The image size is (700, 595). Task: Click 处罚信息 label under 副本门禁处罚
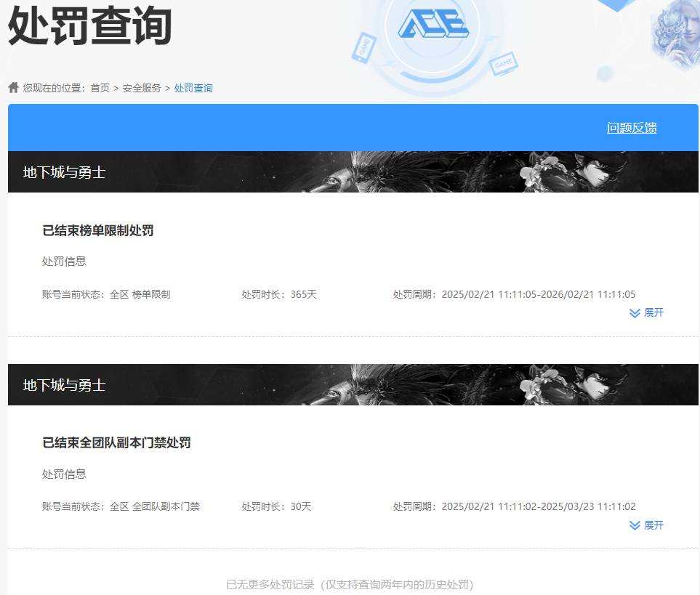point(64,474)
